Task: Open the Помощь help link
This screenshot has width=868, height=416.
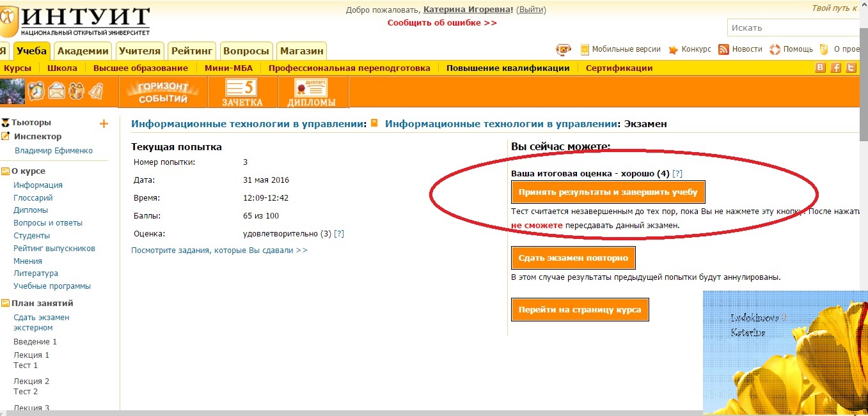Action: [x=798, y=49]
